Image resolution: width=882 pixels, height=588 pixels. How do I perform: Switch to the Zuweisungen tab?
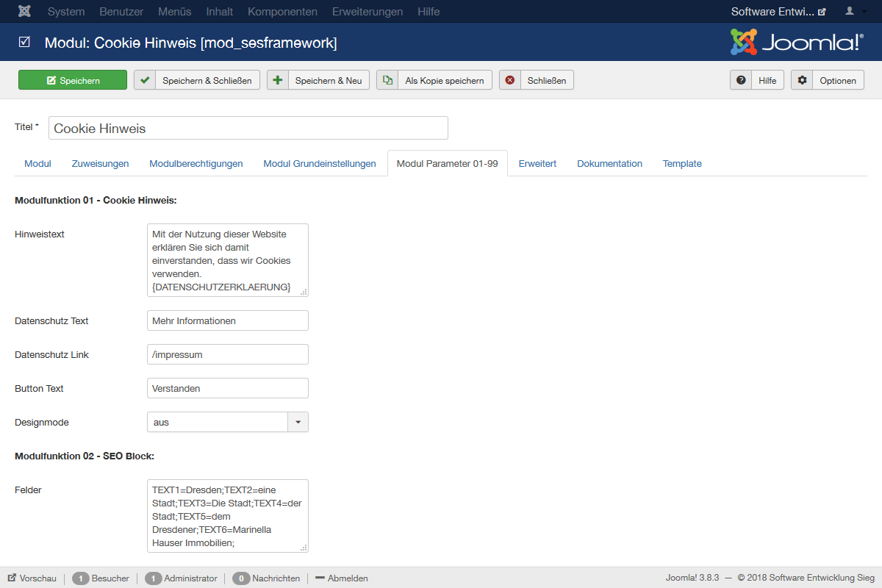100,163
